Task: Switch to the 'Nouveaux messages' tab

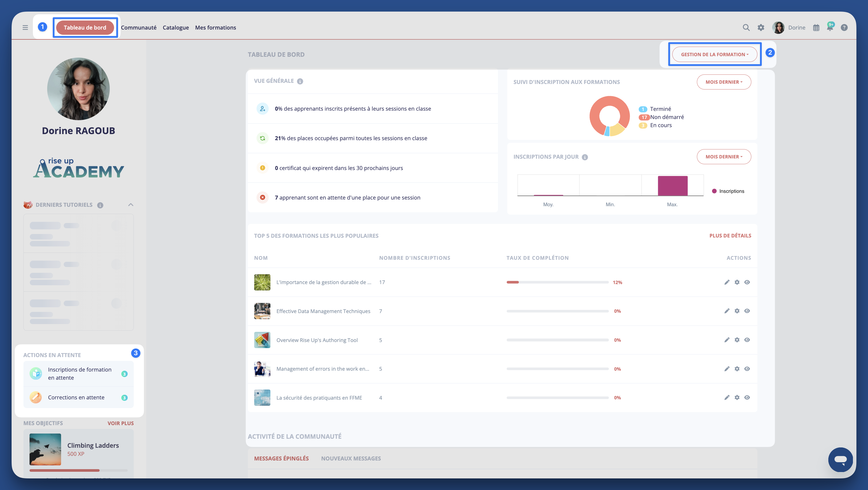Action: [x=351, y=458]
